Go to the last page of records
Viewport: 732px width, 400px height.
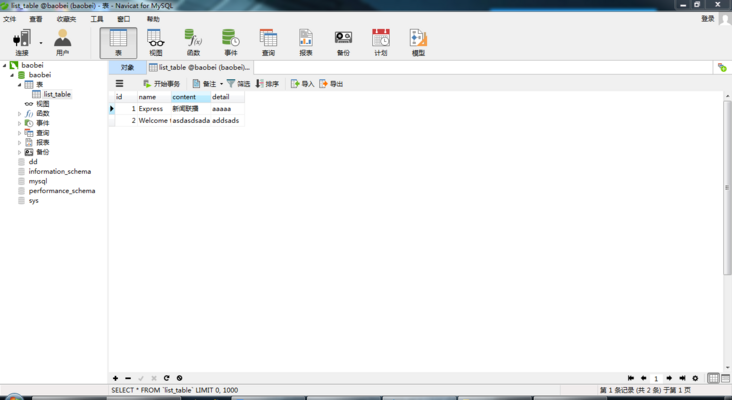(682, 378)
